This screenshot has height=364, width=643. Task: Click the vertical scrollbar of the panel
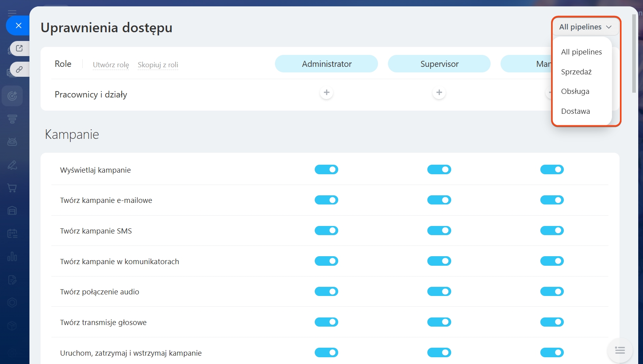(x=634, y=54)
